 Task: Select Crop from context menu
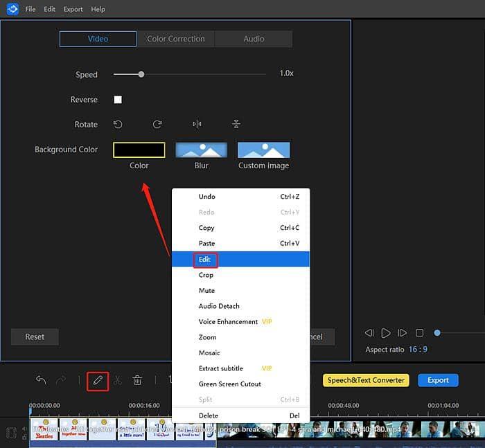click(240, 275)
